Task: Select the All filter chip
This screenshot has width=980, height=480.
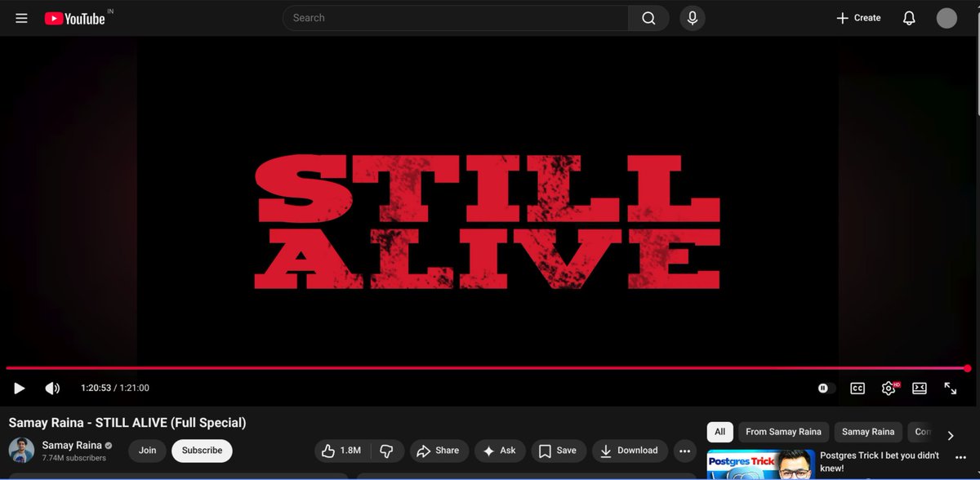Action: [x=719, y=432]
